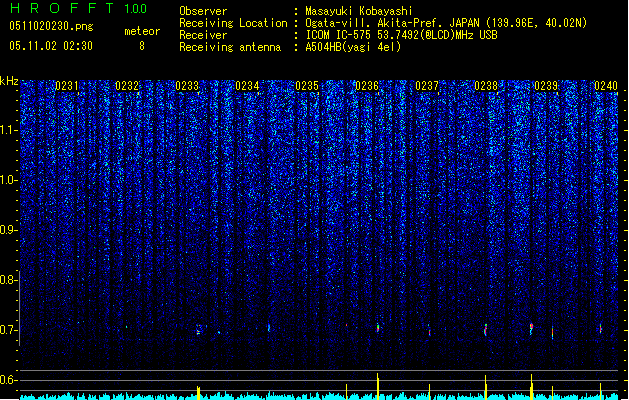Click the meteor echo just after 0233
The height and width of the screenshot is (400, 629).
tap(198, 330)
